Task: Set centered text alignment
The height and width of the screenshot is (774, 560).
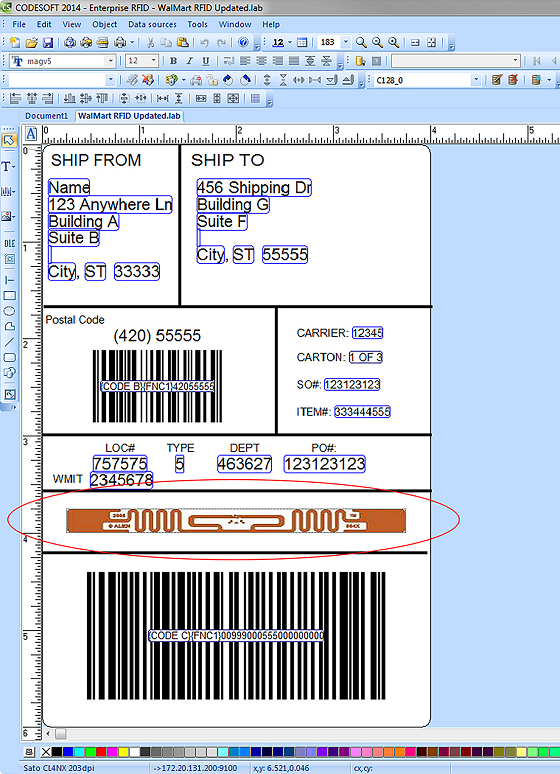Action: pyautogui.click(x=261, y=61)
